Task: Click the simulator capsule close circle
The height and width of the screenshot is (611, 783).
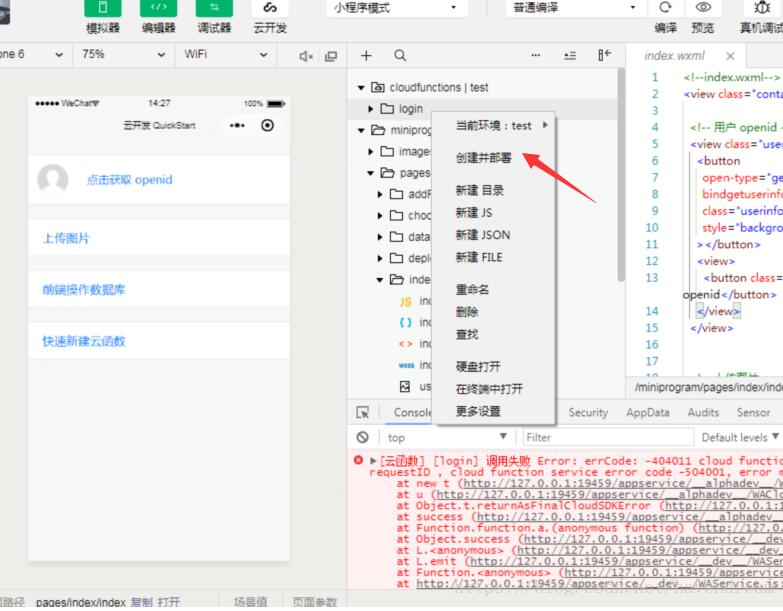Action: pyautogui.click(x=268, y=125)
